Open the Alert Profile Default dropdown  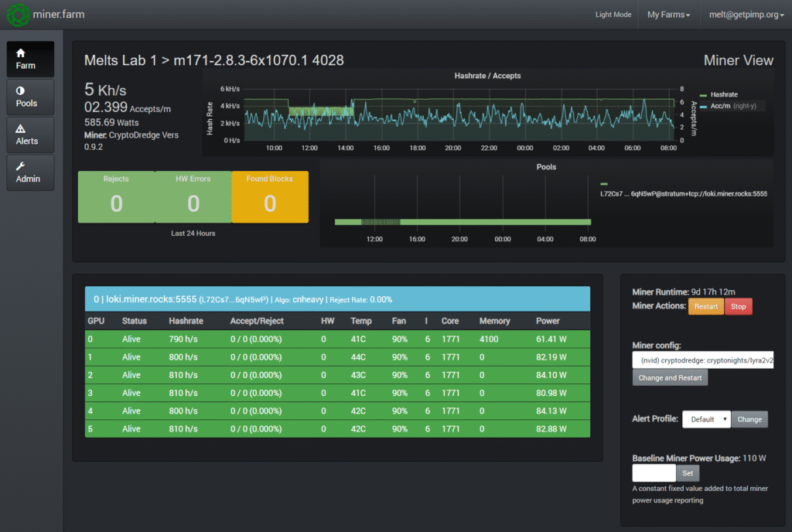[706, 419]
